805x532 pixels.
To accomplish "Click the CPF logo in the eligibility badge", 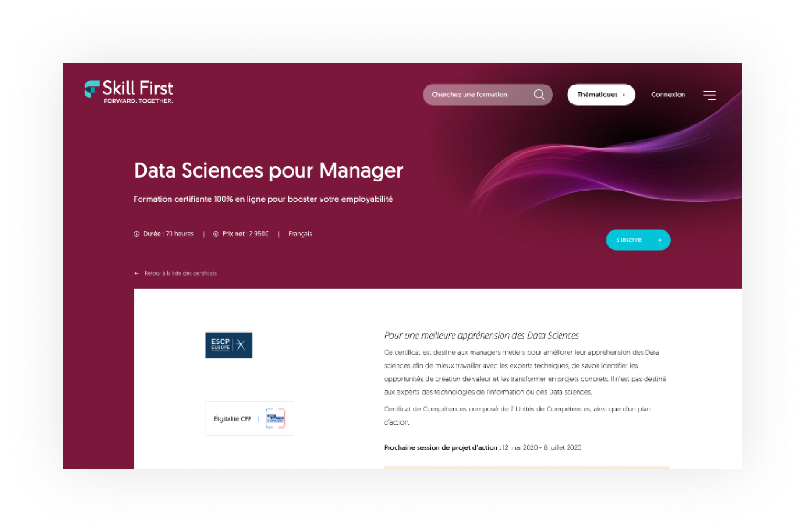I will (x=275, y=418).
